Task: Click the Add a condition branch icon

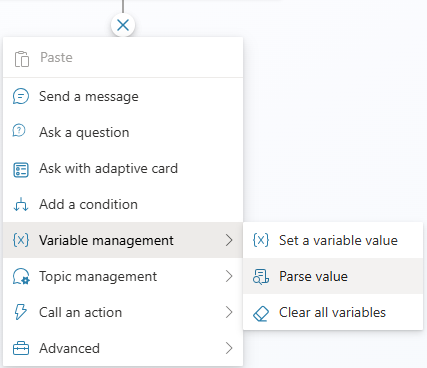Action: coord(21,204)
